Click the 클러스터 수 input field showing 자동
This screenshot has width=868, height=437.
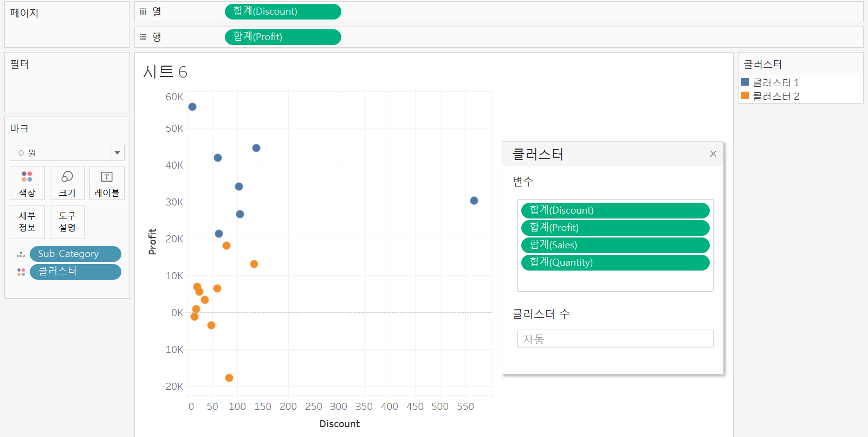[615, 339]
